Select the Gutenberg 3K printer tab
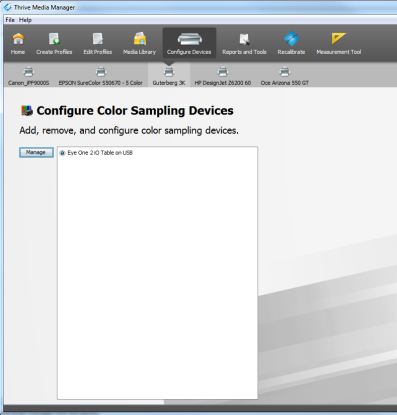 169,75
